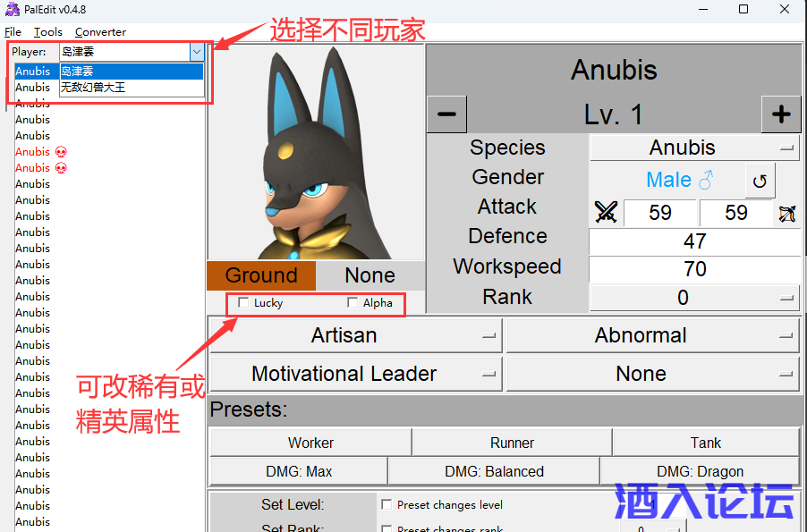The width and height of the screenshot is (807, 532).
Task: Open the Motivational Leader skill dropdown
Action: 356,374
